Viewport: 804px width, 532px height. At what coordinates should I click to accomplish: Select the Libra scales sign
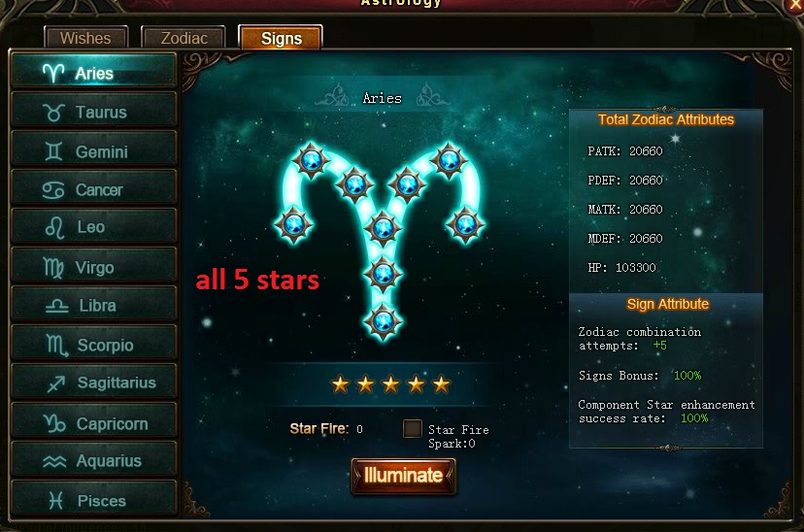[93, 306]
